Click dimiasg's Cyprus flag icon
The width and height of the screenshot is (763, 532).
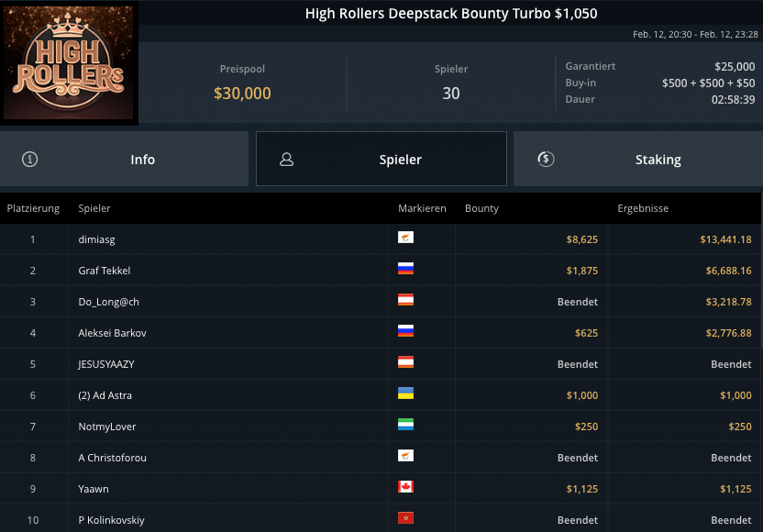(x=405, y=238)
